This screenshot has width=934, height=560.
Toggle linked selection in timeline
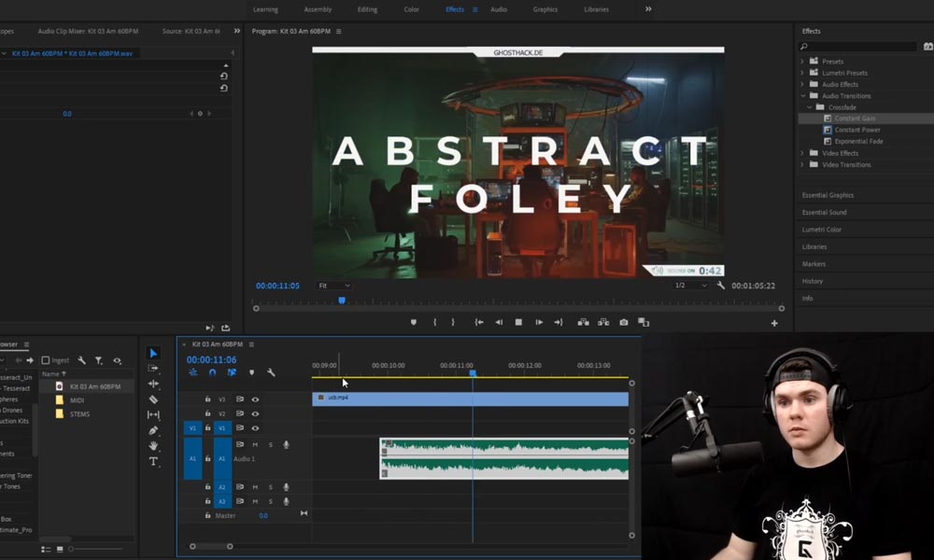point(232,372)
